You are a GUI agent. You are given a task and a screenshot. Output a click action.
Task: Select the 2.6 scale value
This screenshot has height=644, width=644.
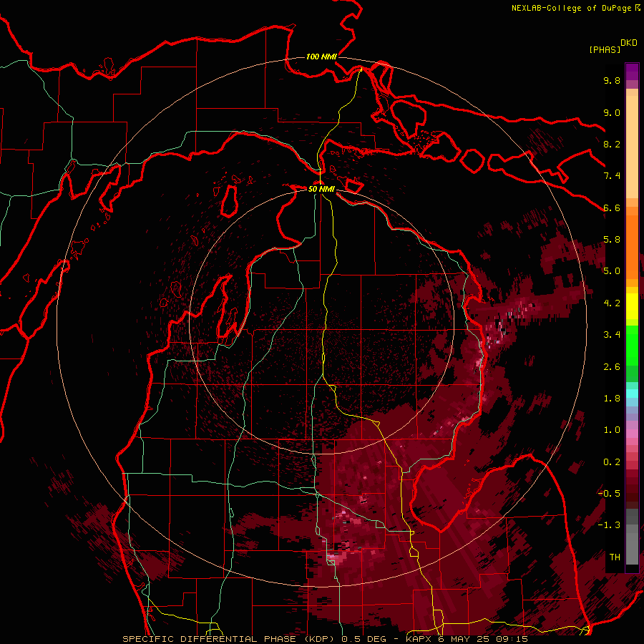[x=612, y=367]
